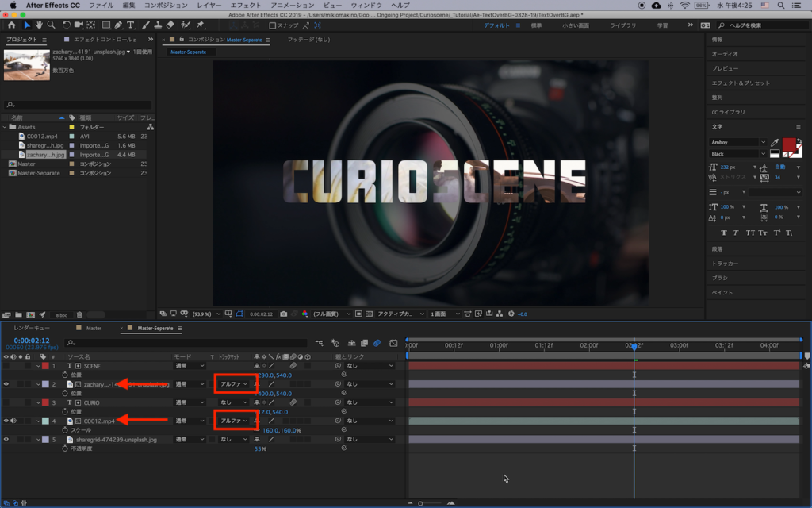Toggle visibility of sharegrid-474299 layer

click(x=6, y=439)
